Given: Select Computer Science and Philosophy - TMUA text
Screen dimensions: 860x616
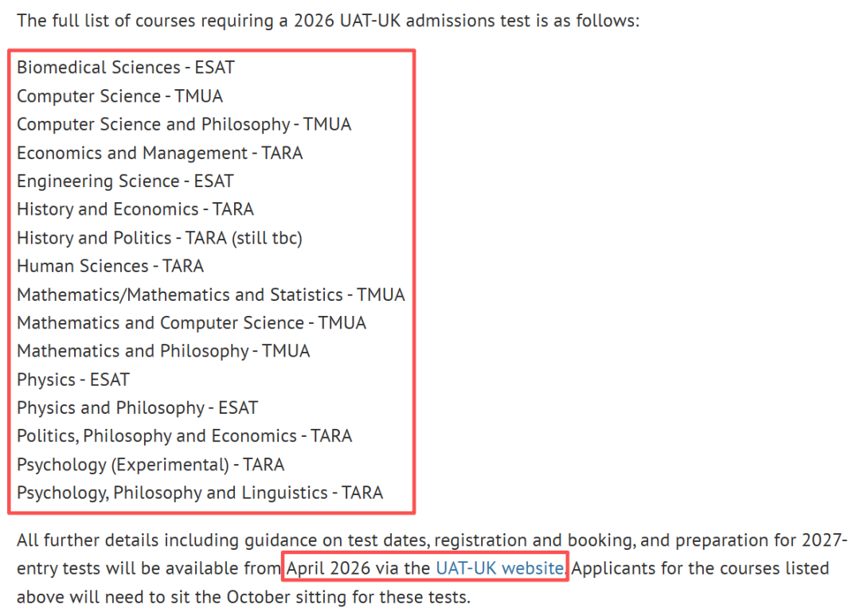Looking at the screenshot, I should 184,124.
